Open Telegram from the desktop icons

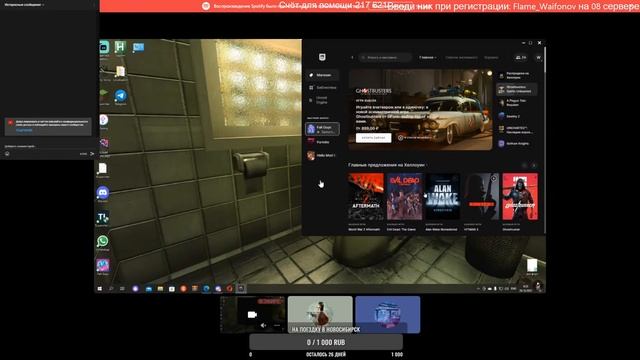120,96
